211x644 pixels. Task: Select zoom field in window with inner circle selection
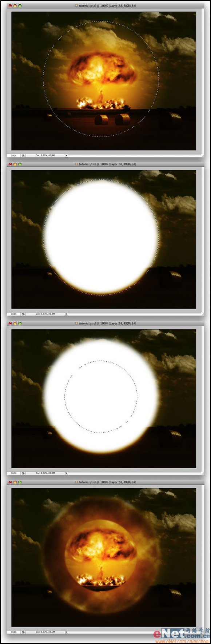click(x=14, y=473)
